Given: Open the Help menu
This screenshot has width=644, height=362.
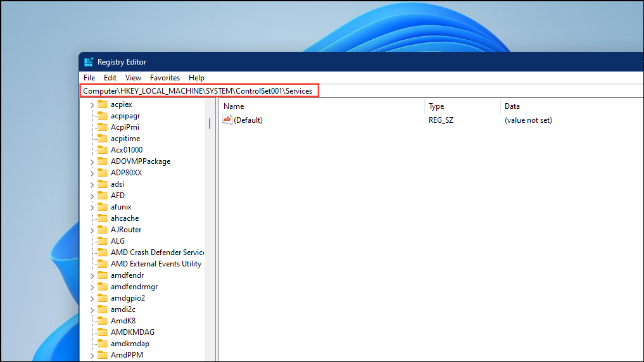Looking at the screenshot, I should tap(196, 78).
